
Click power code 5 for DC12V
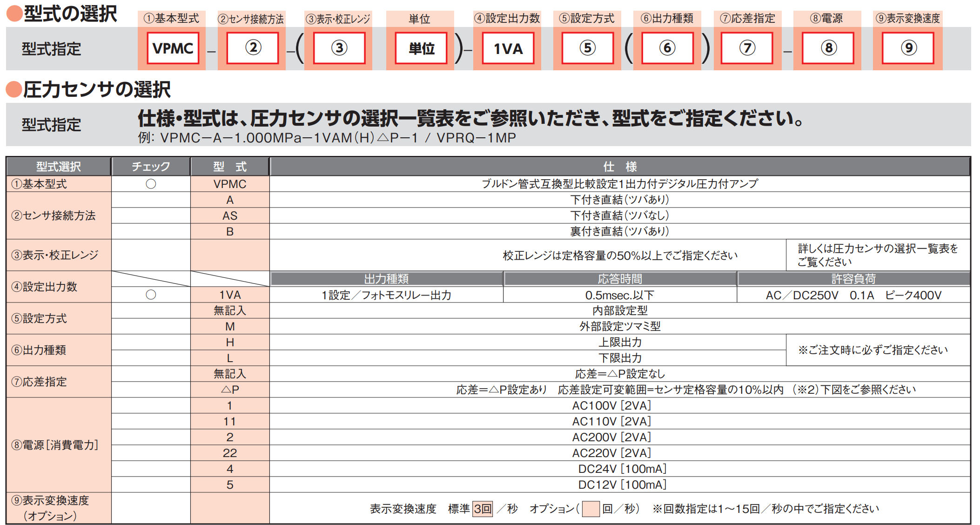pos(230,485)
